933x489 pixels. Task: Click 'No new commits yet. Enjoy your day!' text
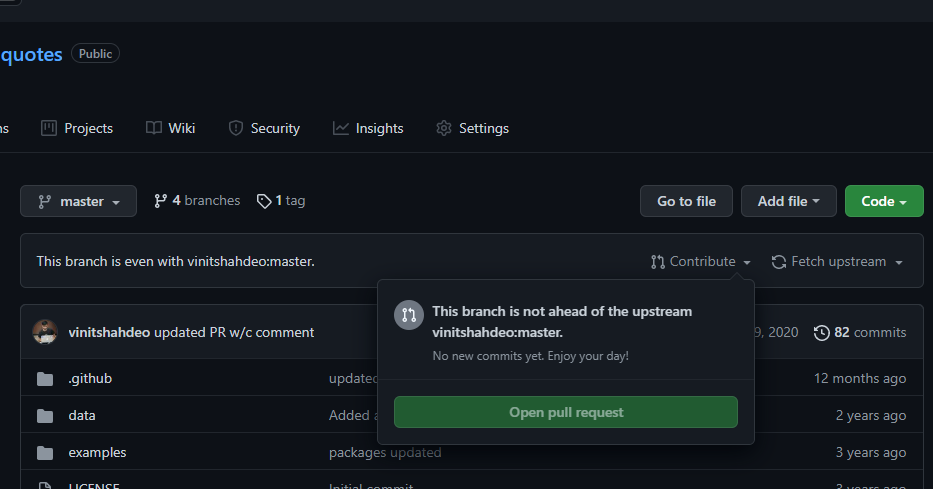530,356
